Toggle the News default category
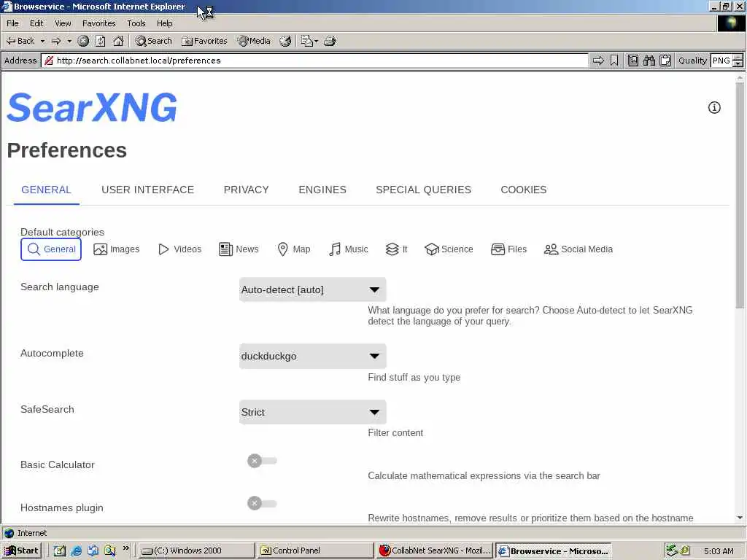The image size is (747, 560). coord(239,249)
